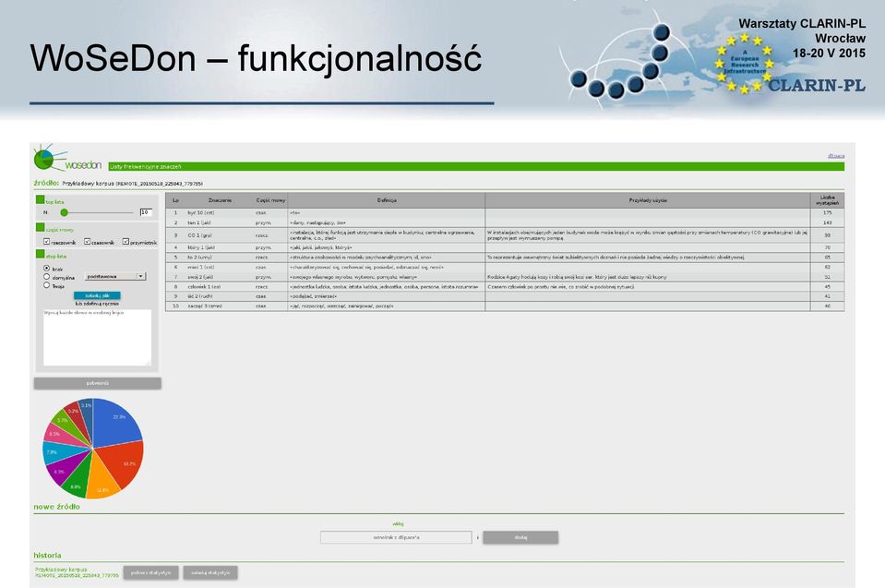Click the Liczba wystąpień column header
This screenshot has height=588, width=885.
[x=828, y=200]
